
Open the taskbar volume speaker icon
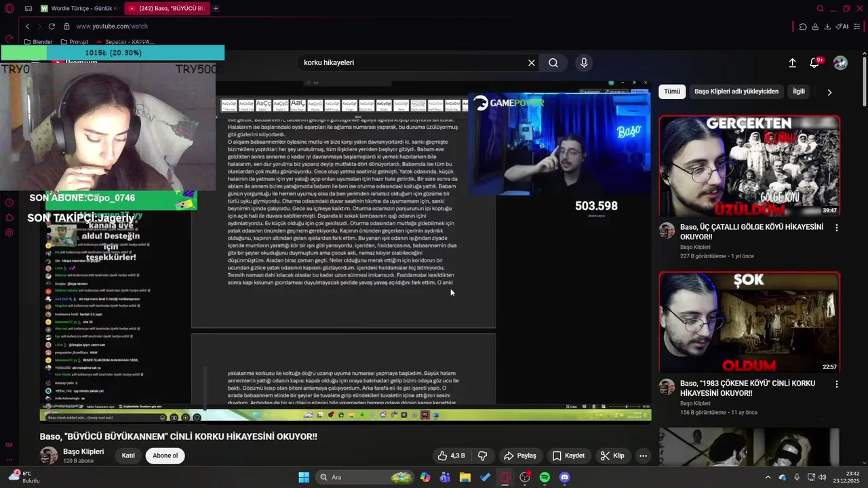click(x=822, y=477)
